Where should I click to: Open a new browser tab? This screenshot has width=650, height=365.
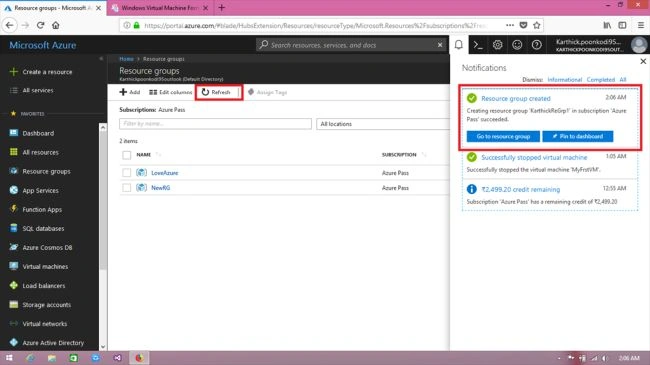pyautogui.click(x=221, y=7)
